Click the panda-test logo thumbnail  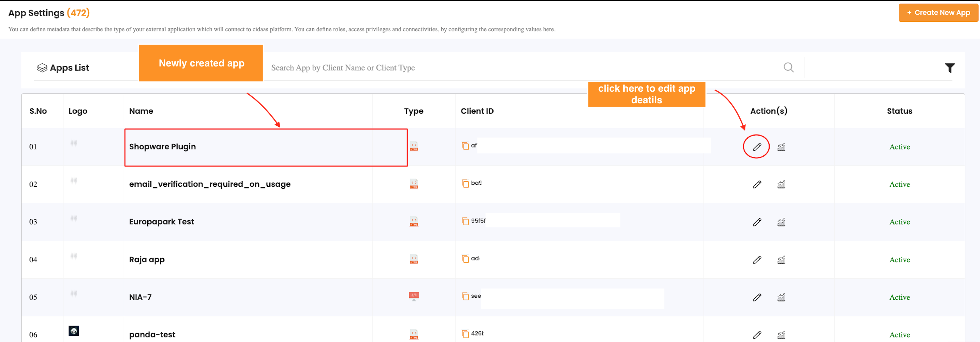coord(74,331)
